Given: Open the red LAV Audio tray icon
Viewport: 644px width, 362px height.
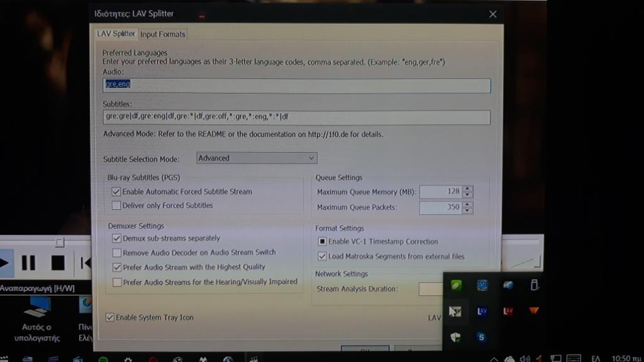Looking at the screenshot, I should pyautogui.click(x=508, y=311).
